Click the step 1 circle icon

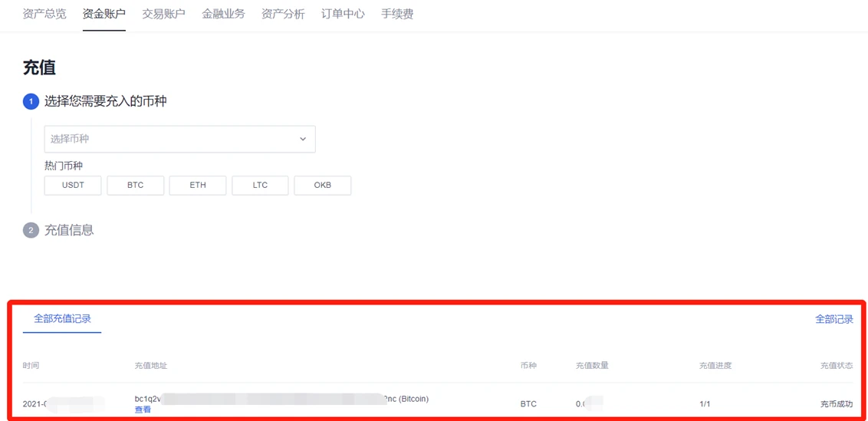coord(31,101)
